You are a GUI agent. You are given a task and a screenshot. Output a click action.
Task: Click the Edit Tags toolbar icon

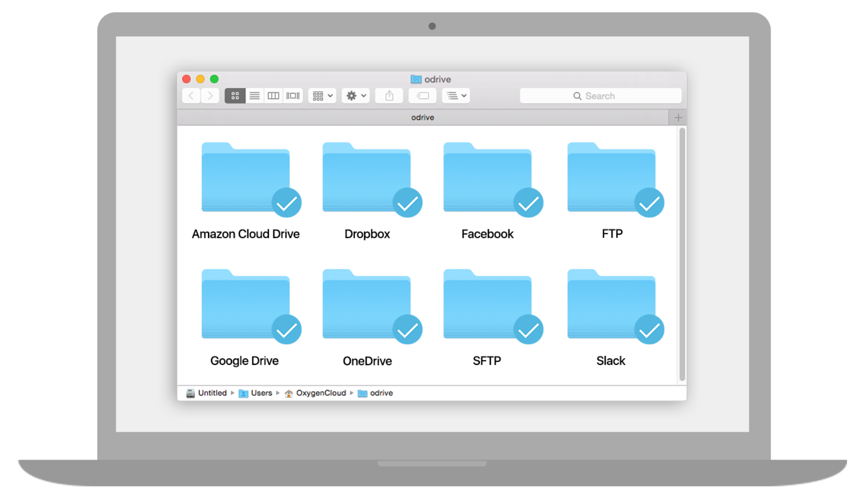[423, 96]
